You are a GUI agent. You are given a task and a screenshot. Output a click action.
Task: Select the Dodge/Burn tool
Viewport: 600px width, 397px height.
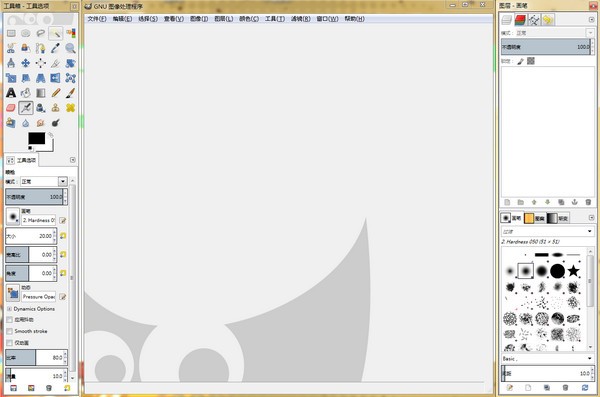tap(55, 123)
